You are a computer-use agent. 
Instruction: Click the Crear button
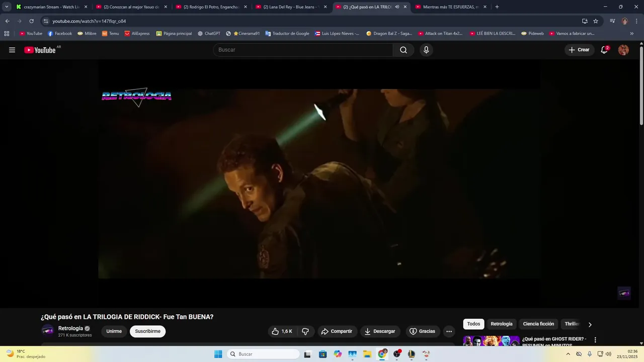point(579,50)
